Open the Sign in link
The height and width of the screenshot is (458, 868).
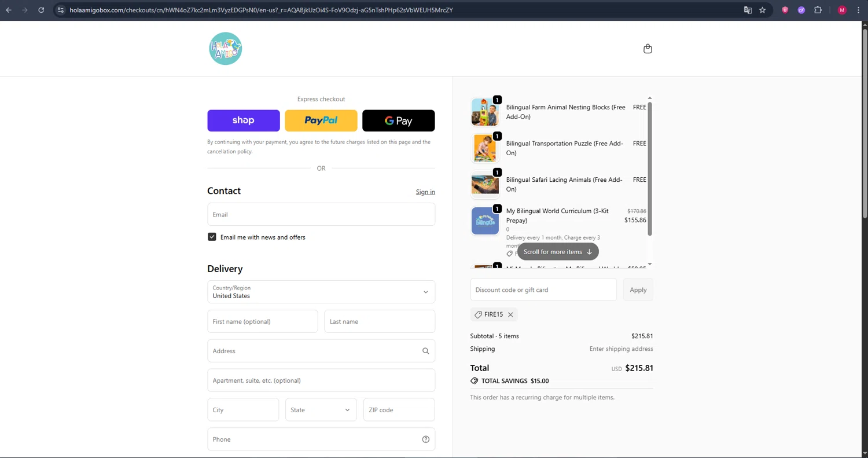coord(425,192)
